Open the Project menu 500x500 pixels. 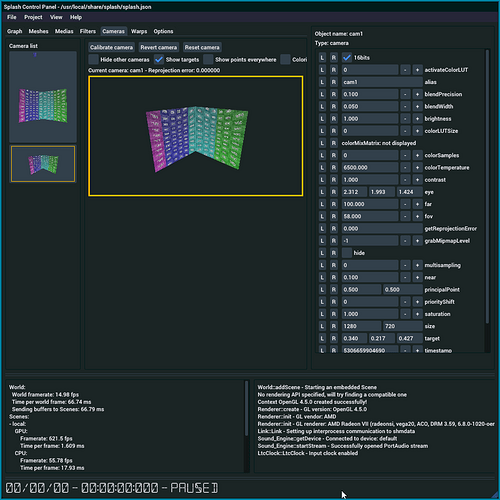(33, 17)
